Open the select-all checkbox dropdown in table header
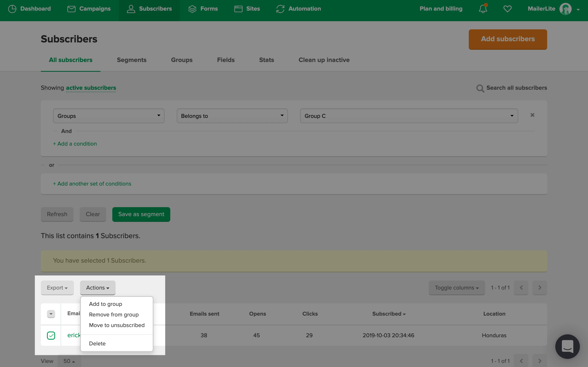588x367 pixels. 51,314
